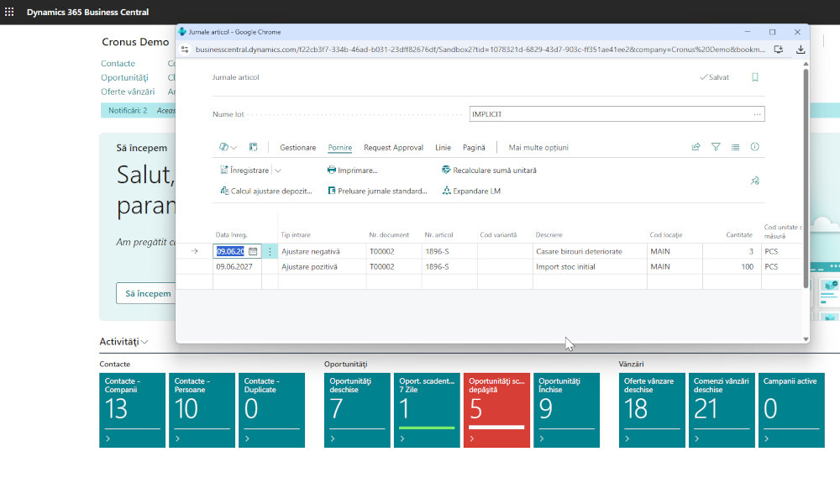Click the quantity 3 cell
The height and width of the screenshot is (504, 840).
[x=732, y=251]
